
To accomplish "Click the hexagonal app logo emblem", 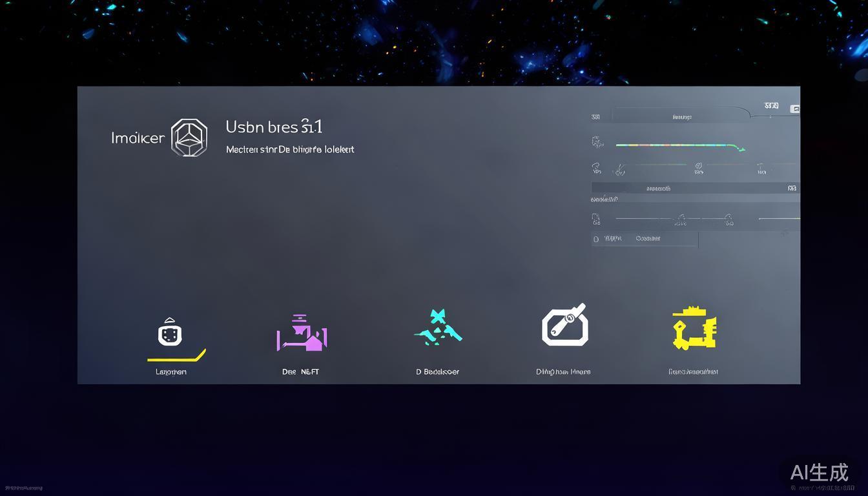I will [187, 137].
